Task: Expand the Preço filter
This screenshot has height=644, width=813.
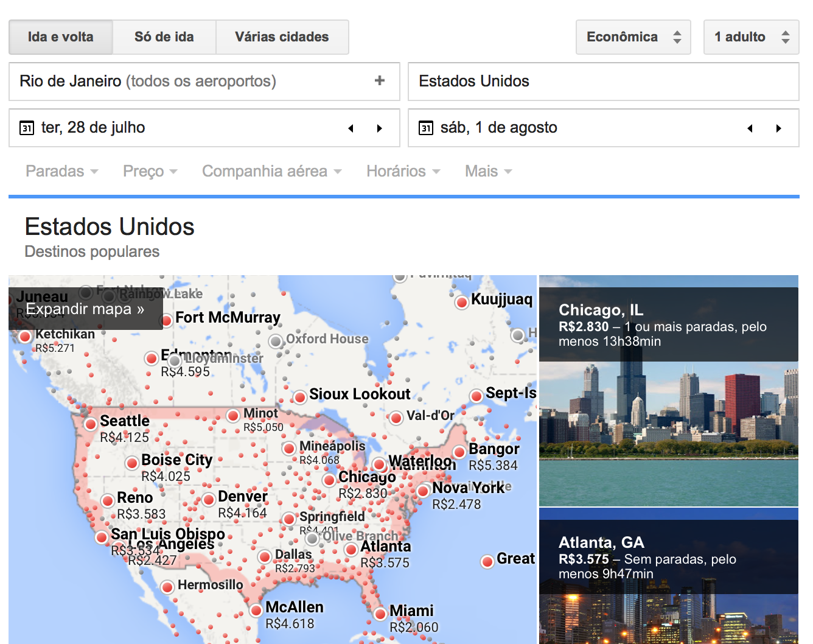Action: [150, 172]
